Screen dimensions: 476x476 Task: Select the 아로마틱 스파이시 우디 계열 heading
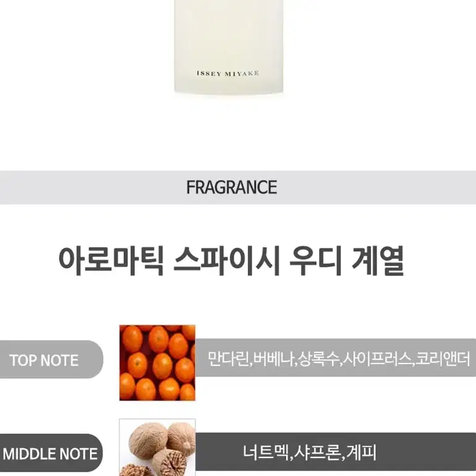click(x=231, y=261)
